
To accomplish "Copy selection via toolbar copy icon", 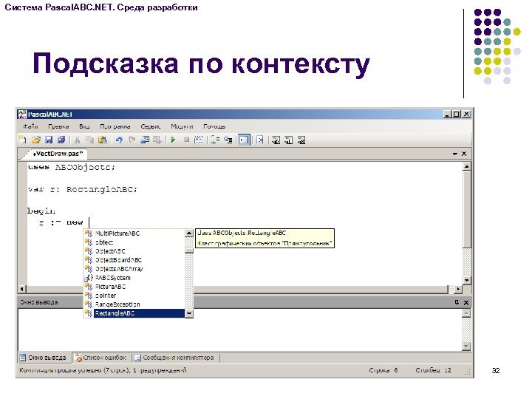I will point(89,140).
